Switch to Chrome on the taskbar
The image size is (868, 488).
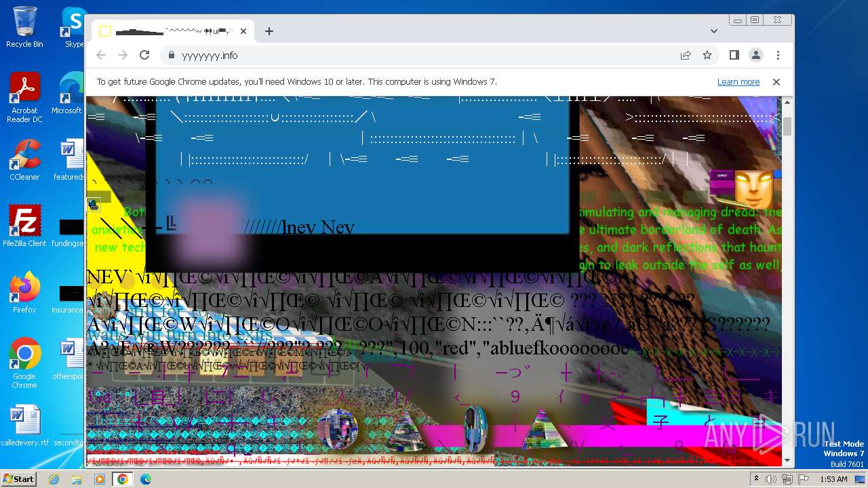pos(122,479)
